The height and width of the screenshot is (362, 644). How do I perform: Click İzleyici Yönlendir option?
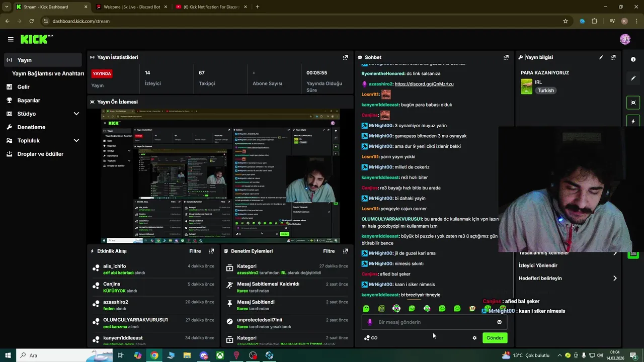pyautogui.click(x=538, y=265)
